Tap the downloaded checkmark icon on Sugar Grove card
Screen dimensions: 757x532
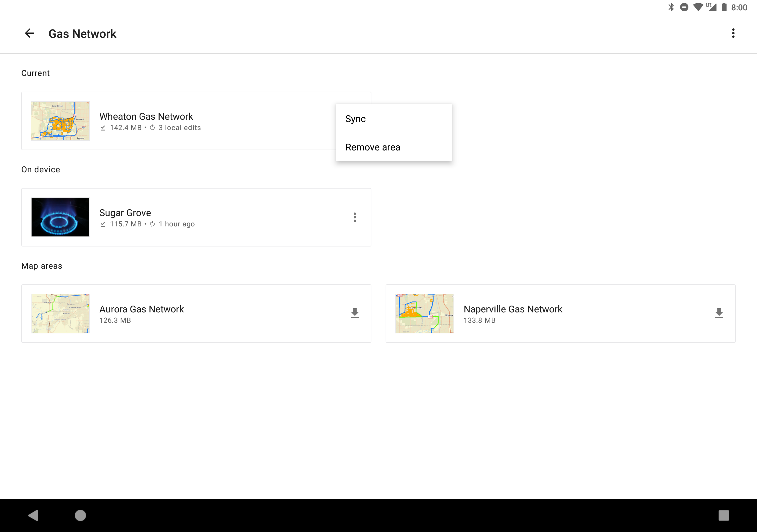(x=103, y=224)
